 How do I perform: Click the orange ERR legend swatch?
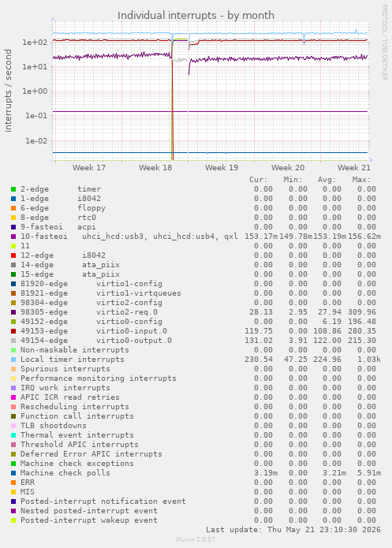[13, 483]
